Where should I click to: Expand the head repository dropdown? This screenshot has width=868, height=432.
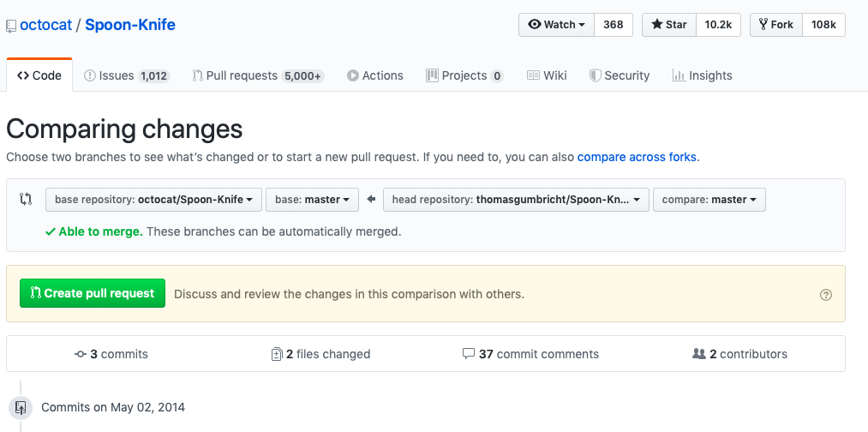[516, 200]
